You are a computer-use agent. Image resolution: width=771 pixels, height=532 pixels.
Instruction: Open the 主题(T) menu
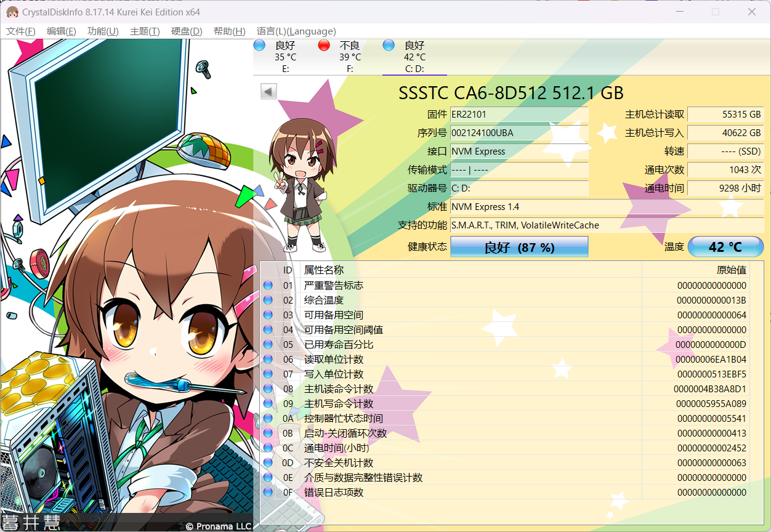point(145,31)
